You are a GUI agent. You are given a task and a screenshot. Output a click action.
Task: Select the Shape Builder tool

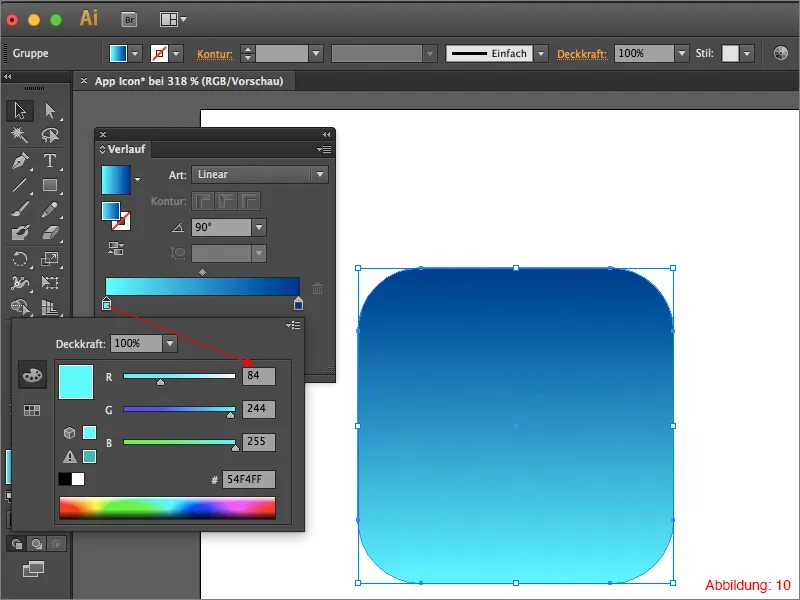20,307
